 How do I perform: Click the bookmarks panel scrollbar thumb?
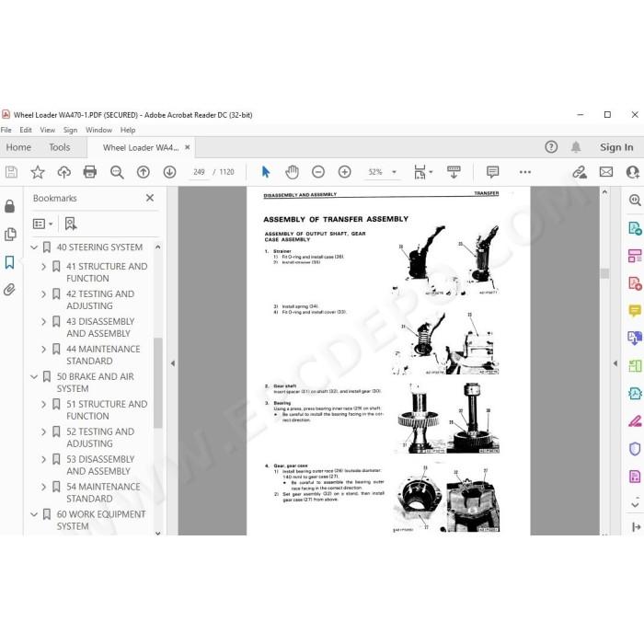click(157, 383)
